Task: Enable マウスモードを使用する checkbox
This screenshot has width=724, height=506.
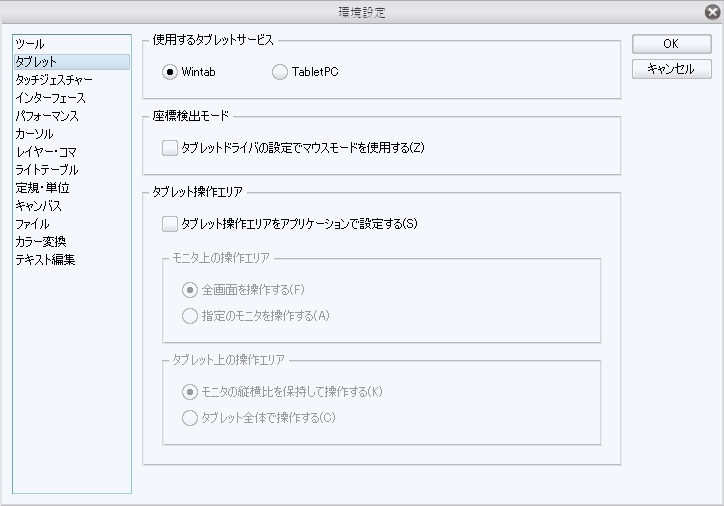Action: pyautogui.click(x=169, y=148)
